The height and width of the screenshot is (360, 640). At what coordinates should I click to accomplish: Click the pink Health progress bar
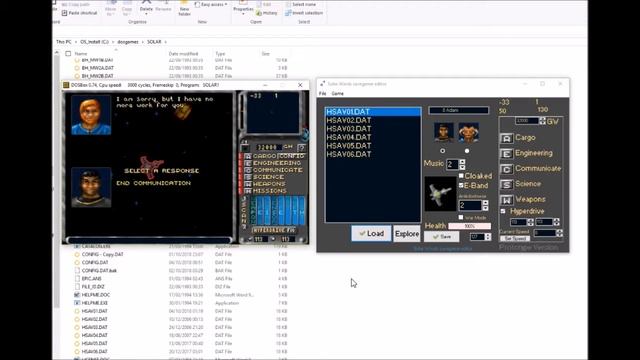(469, 226)
